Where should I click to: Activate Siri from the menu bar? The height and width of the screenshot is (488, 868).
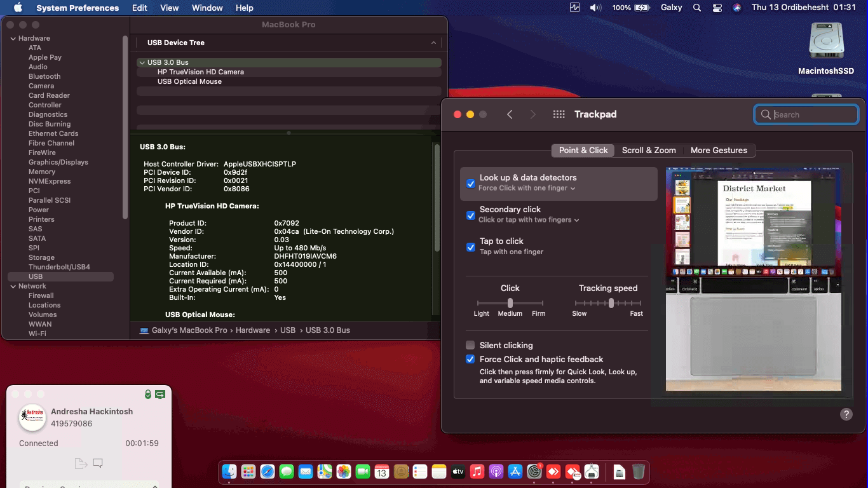pos(737,8)
